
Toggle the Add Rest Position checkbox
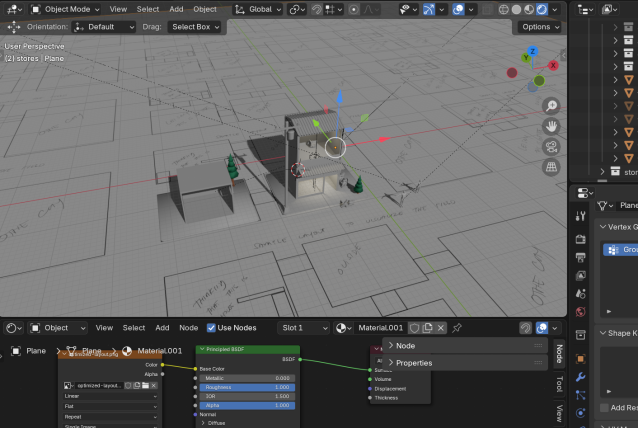tap(604, 408)
